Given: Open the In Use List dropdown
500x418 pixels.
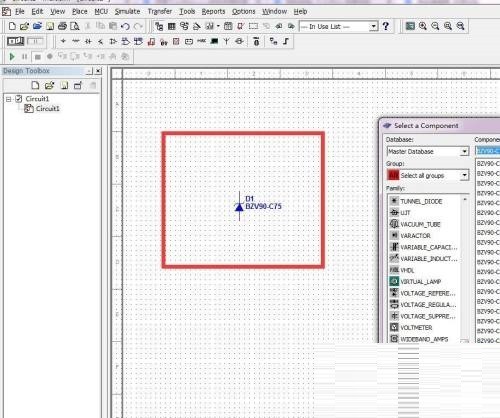Looking at the screenshot, I should click(x=374, y=26).
